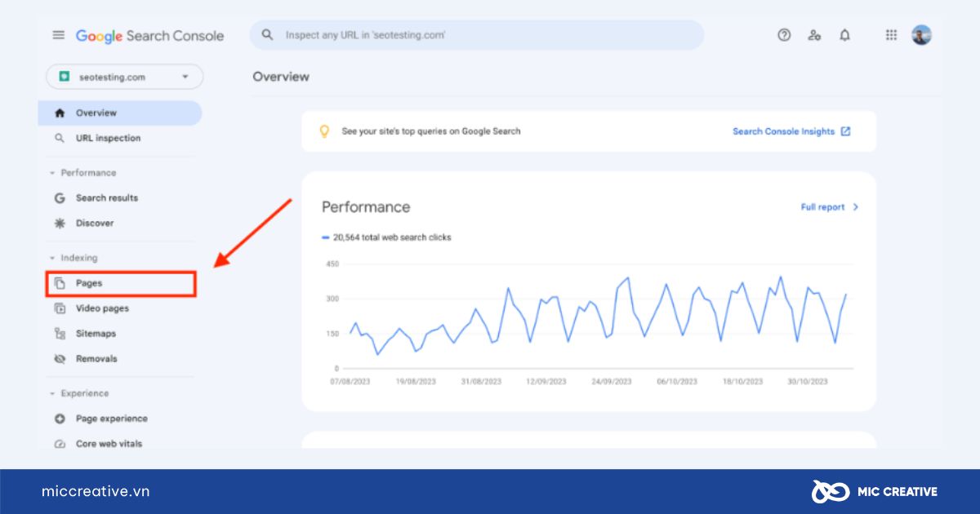Click the search magnifier icon

click(x=267, y=35)
